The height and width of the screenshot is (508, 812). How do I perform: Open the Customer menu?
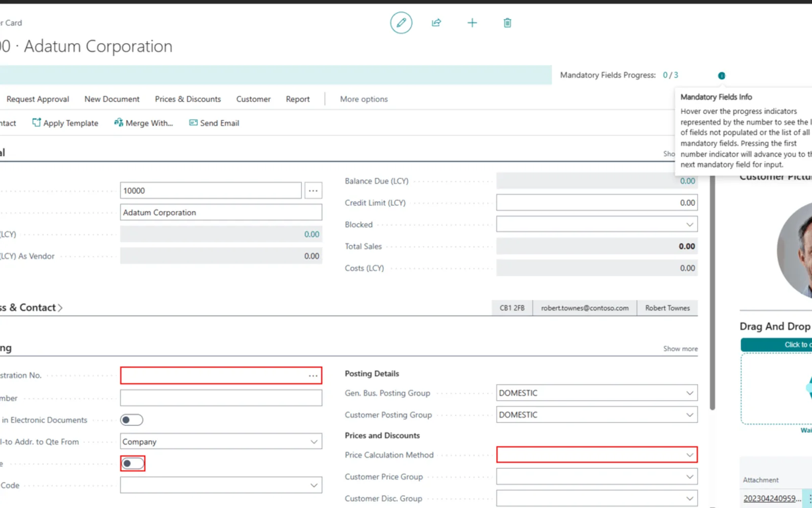[x=253, y=99]
